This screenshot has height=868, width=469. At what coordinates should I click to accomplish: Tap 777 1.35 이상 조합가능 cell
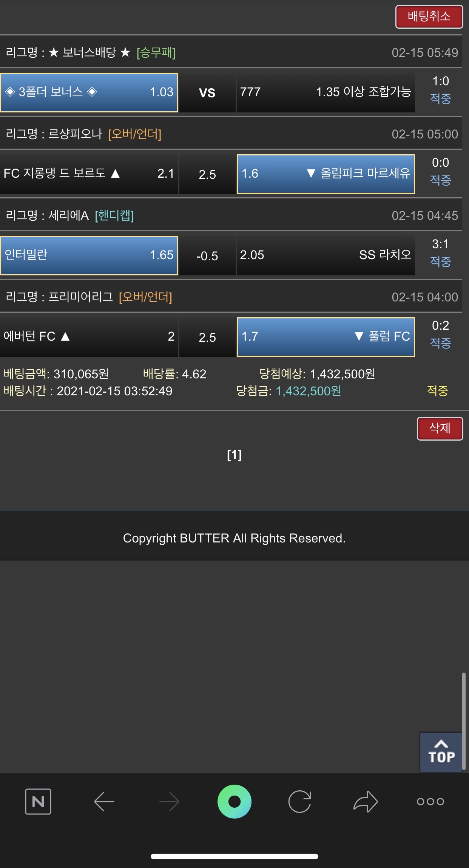point(326,92)
